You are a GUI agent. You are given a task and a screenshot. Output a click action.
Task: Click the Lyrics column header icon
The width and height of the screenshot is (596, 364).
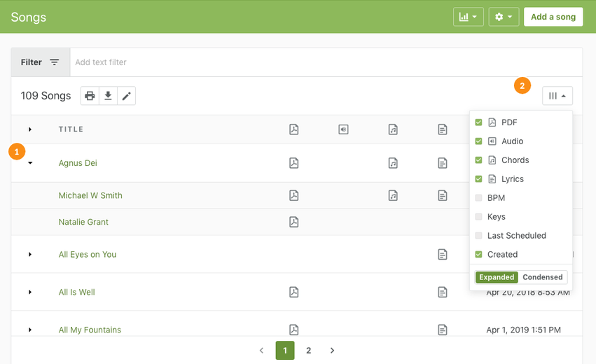pyautogui.click(x=443, y=129)
